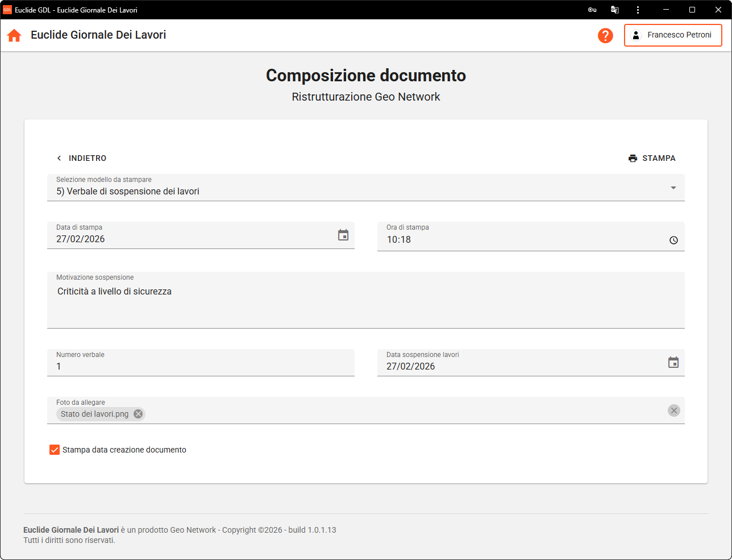Open calendar picker for Data di stampa
732x560 pixels.
[343, 235]
